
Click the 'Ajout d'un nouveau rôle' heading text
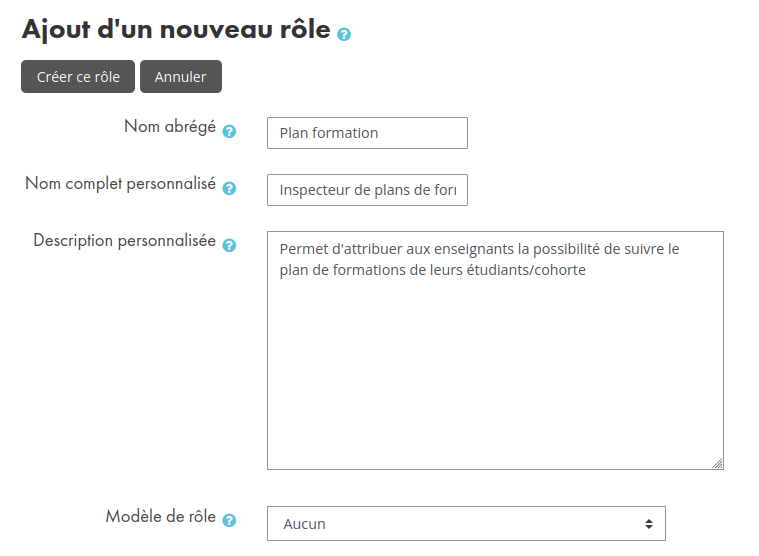tap(176, 29)
